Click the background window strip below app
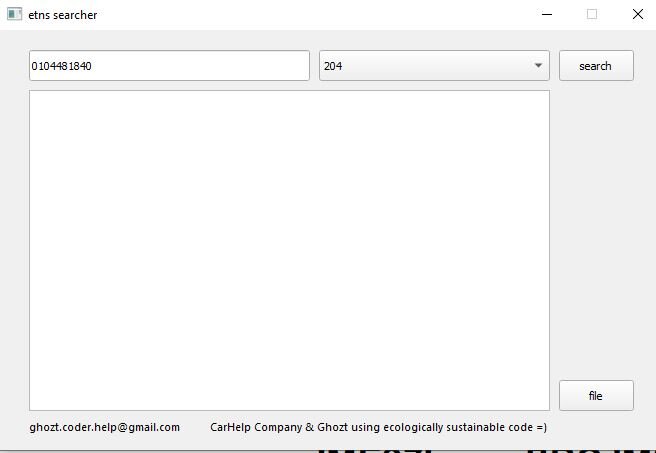656x453 pixels. pos(328,451)
